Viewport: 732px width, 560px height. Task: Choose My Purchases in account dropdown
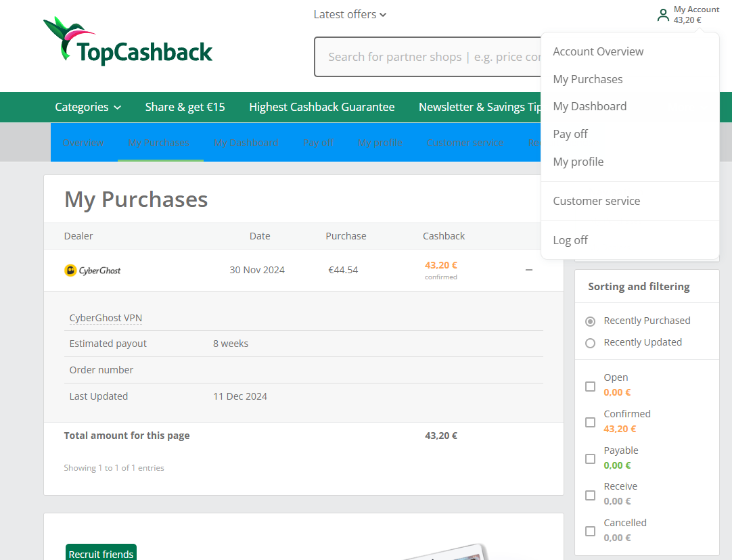(x=588, y=79)
